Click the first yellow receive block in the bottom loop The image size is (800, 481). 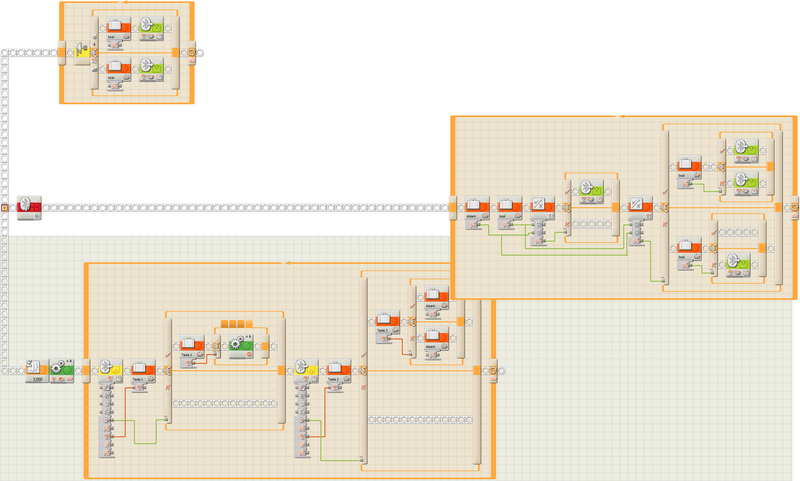[111, 369]
